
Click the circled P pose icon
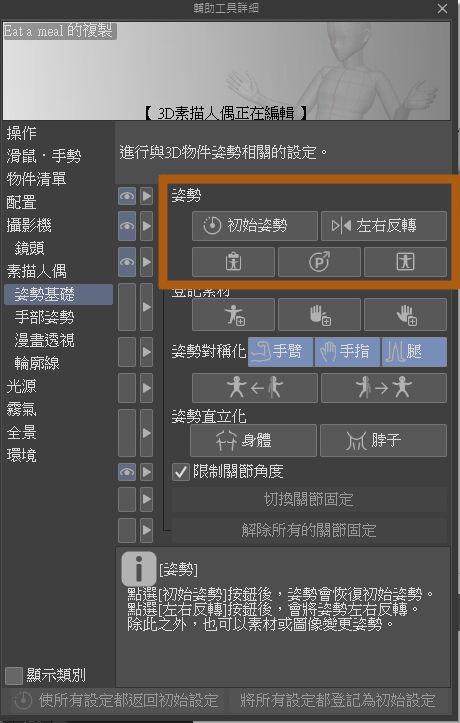pyautogui.click(x=319, y=262)
